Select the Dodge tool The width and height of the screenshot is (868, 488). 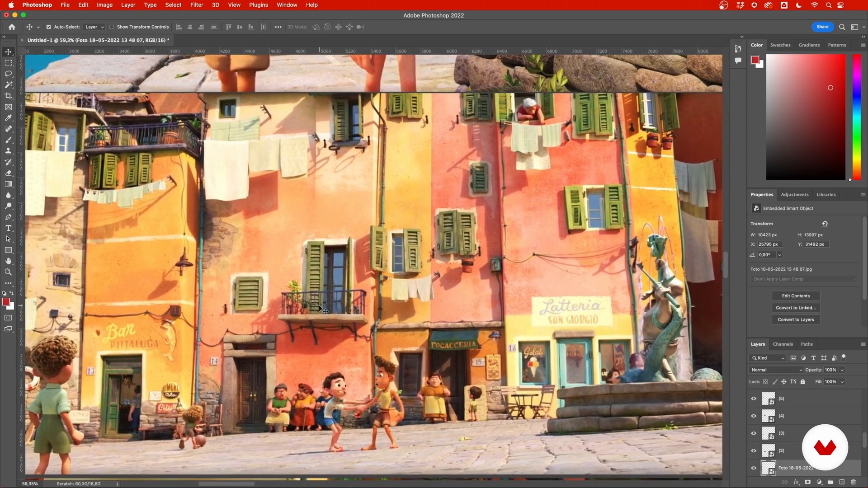click(x=8, y=206)
